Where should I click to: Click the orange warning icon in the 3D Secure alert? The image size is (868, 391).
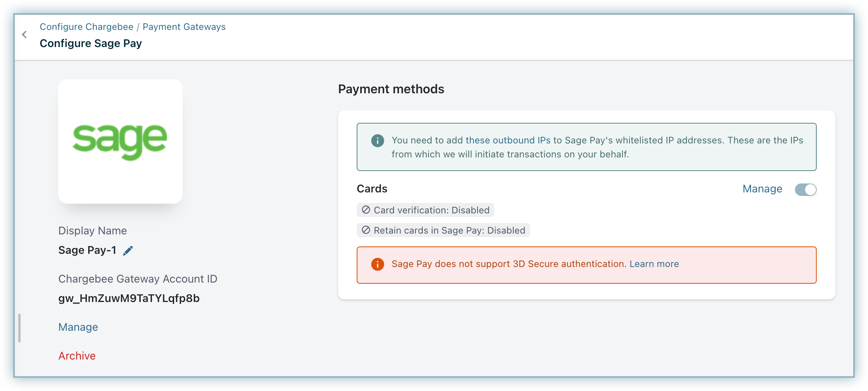(x=377, y=264)
